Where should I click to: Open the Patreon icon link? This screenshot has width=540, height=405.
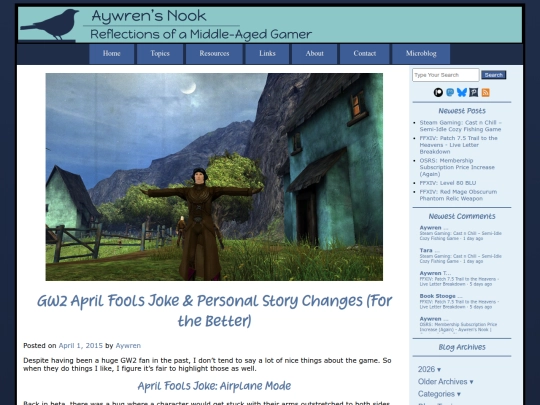click(438, 92)
